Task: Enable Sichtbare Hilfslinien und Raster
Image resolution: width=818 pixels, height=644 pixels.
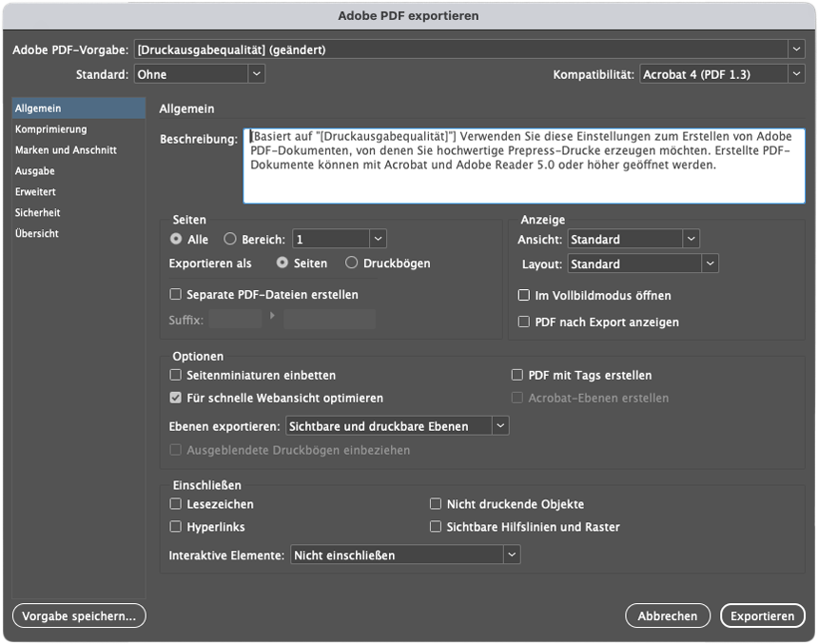Action: 435,527
